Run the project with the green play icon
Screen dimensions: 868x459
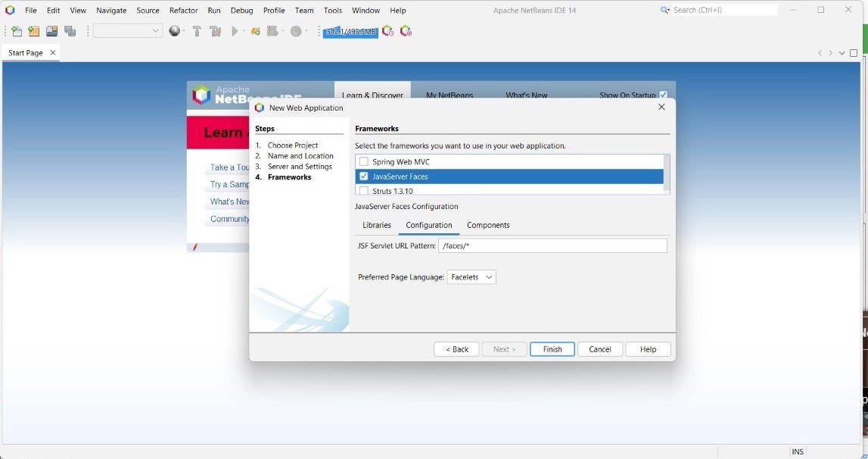[x=235, y=31]
